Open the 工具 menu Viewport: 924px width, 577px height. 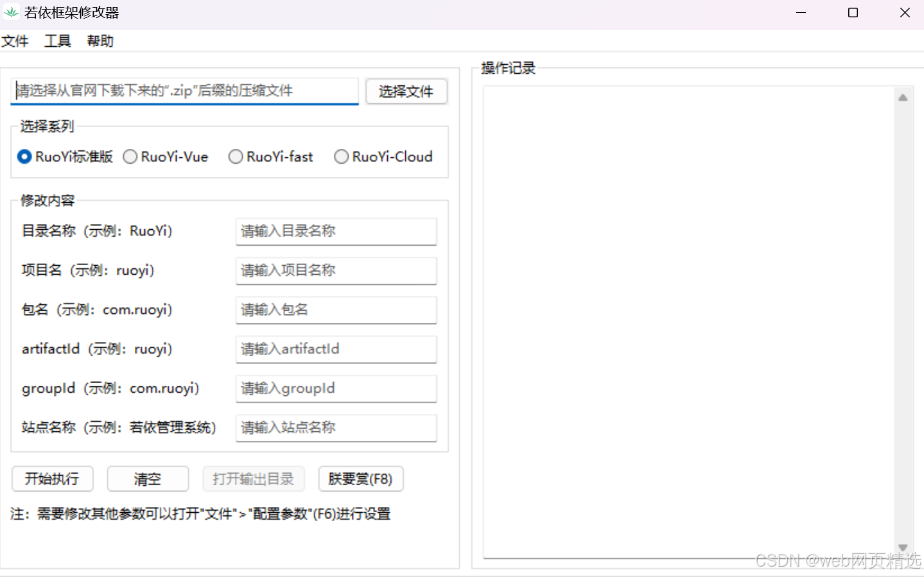pyautogui.click(x=57, y=41)
